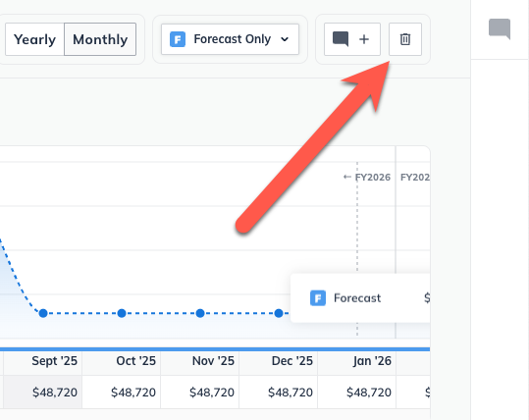Click the FY2026 label with left arrow

click(x=367, y=177)
